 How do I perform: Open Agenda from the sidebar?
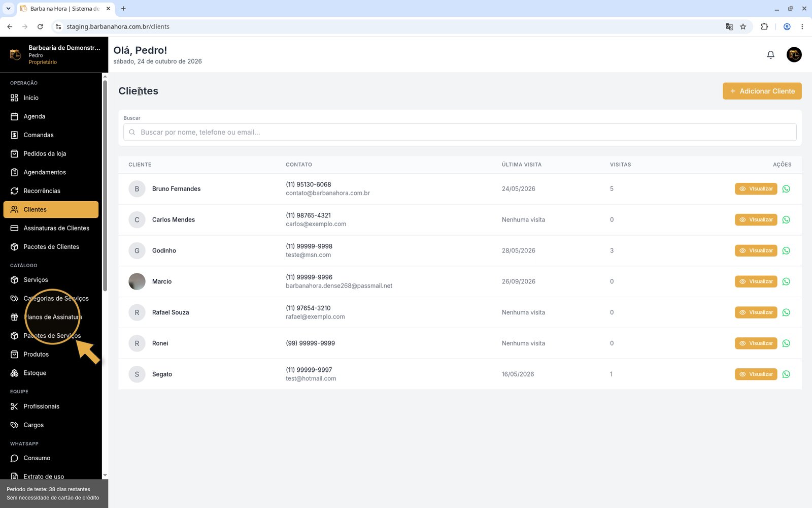tap(51, 117)
